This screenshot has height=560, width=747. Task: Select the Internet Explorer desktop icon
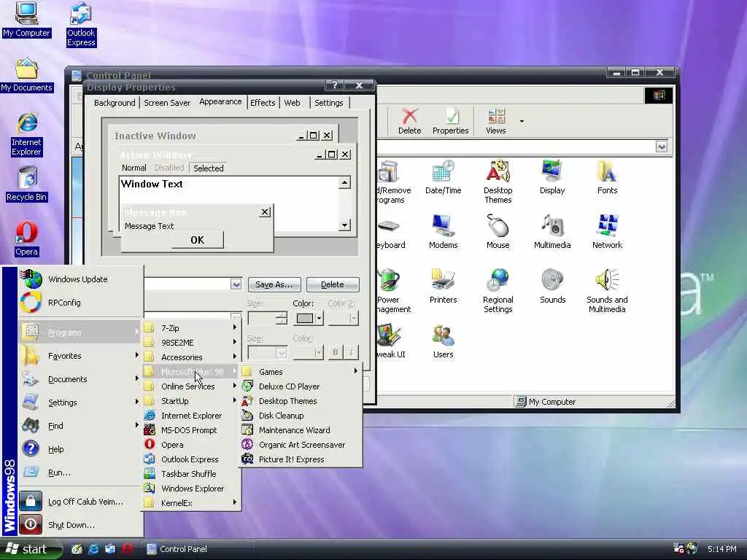[x=27, y=135]
